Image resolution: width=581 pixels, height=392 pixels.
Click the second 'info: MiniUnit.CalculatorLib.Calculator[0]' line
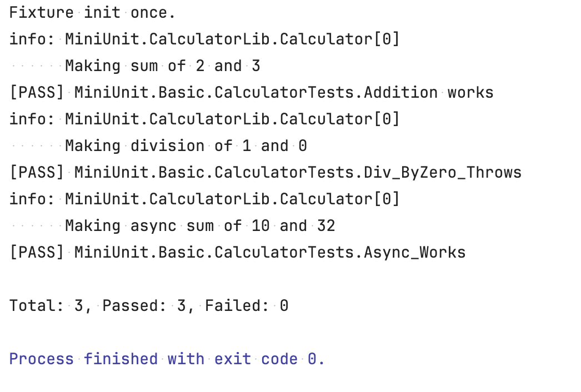coord(204,119)
